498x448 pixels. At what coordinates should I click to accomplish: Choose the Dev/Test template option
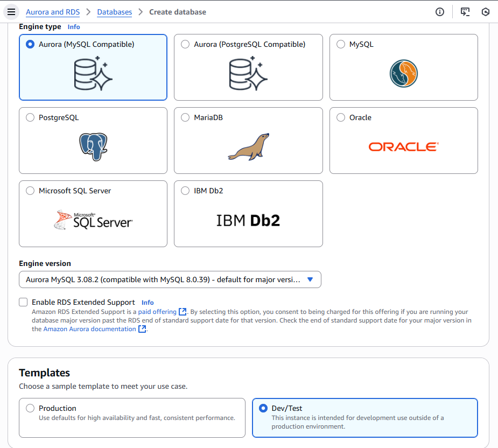(x=263, y=408)
